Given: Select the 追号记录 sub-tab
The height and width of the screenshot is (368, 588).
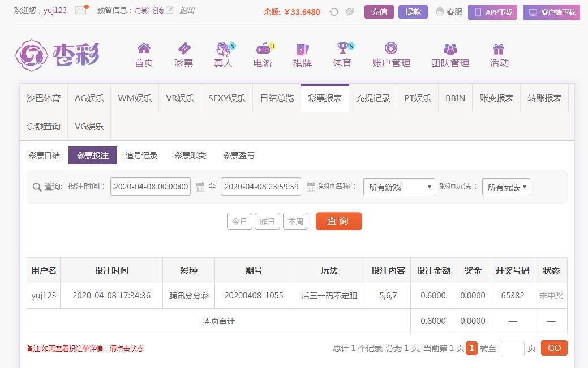Looking at the screenshot, I should [141, 155].
